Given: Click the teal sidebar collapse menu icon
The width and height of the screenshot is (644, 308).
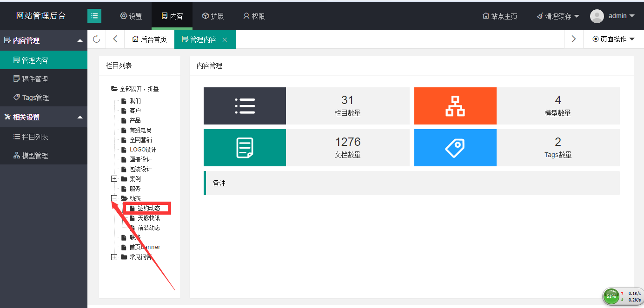Looking at the screenshot, I should [x=94, y=16].
